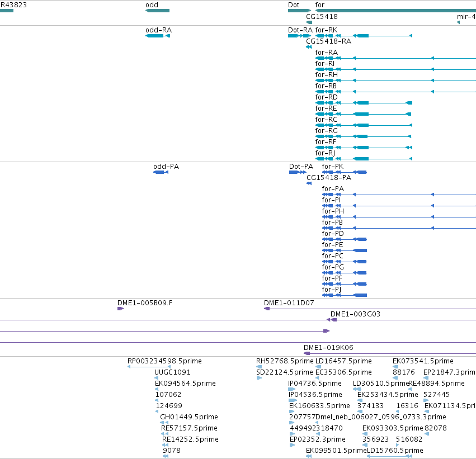476x459 pixels.
Task: Open the for gene feature
Action: [x=395, y=11]
